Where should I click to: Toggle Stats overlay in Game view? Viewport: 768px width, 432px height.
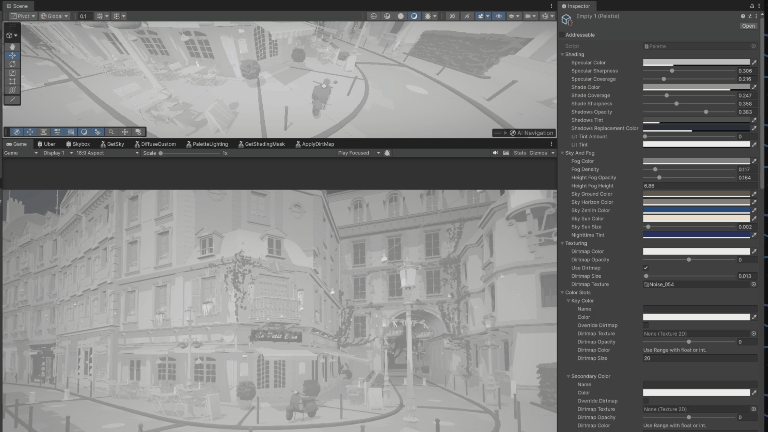tap(520, 153)
